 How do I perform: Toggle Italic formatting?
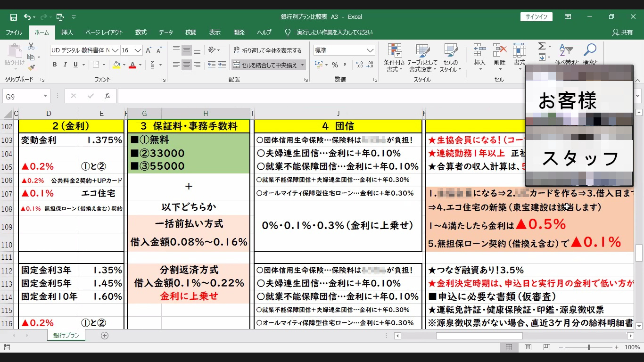pyautogui.click(x=65, y=65)
